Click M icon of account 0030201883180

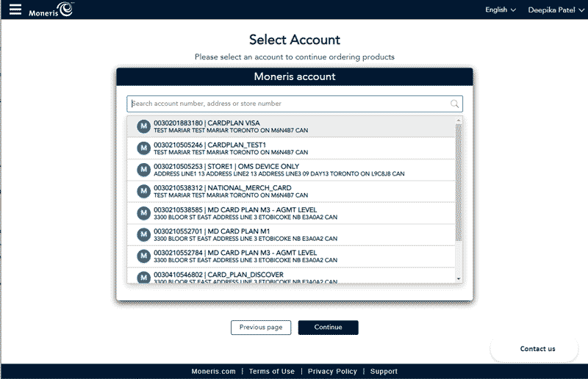coord(143,126)
